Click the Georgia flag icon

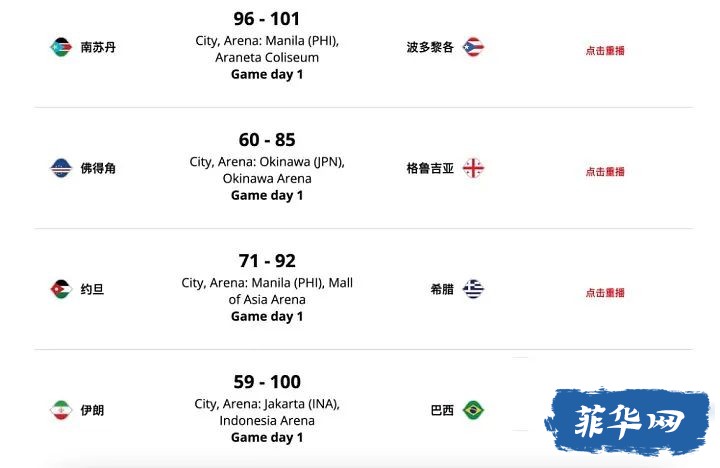pyautogui.click(x=473, y=168)
